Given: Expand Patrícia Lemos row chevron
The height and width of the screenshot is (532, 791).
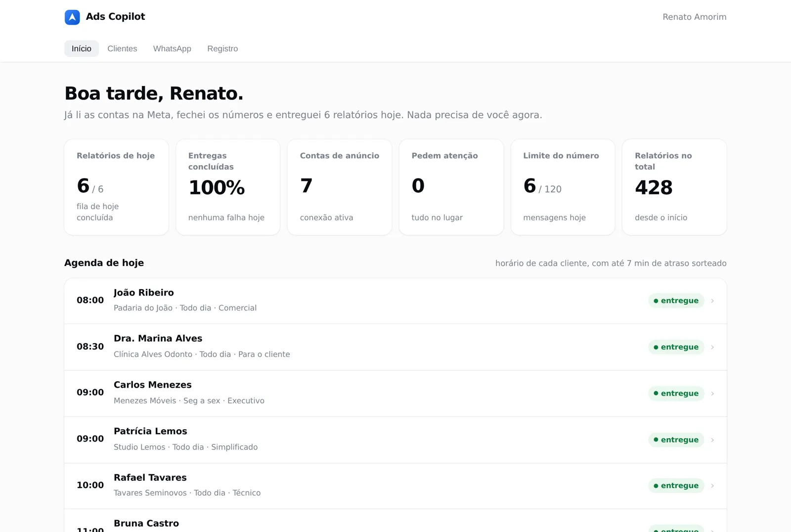Looking at the screenshot, I should tap(712, 440).
